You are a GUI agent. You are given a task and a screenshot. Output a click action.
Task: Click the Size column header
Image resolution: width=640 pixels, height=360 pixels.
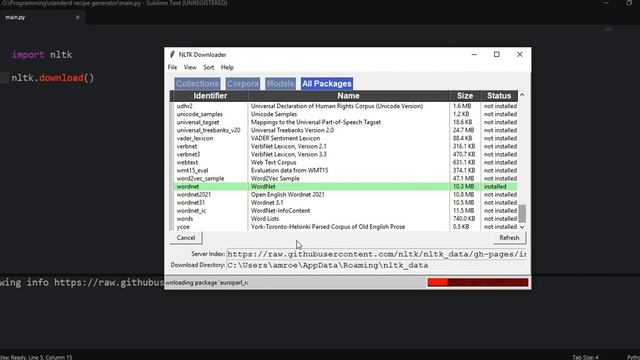(x=465, y=96)
